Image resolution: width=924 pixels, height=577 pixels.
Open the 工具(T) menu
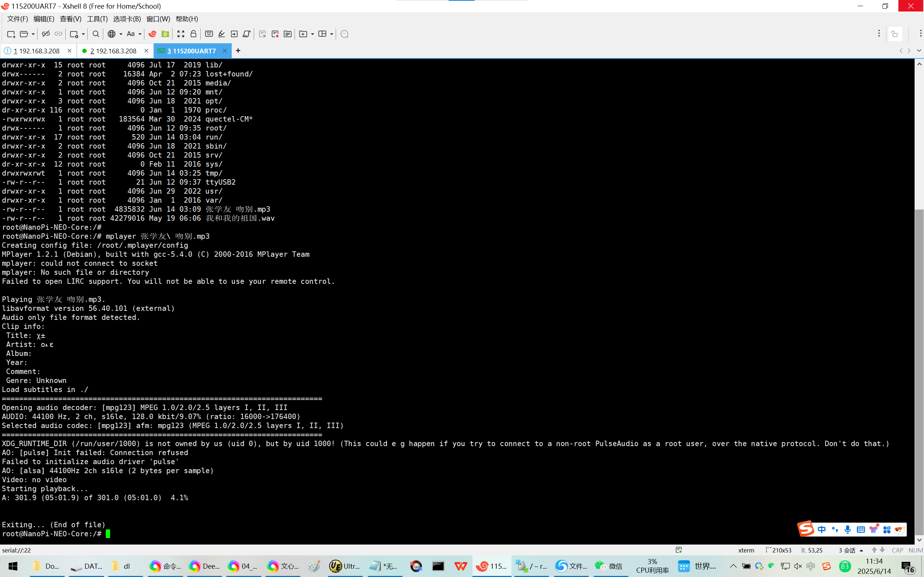(97, 19)
